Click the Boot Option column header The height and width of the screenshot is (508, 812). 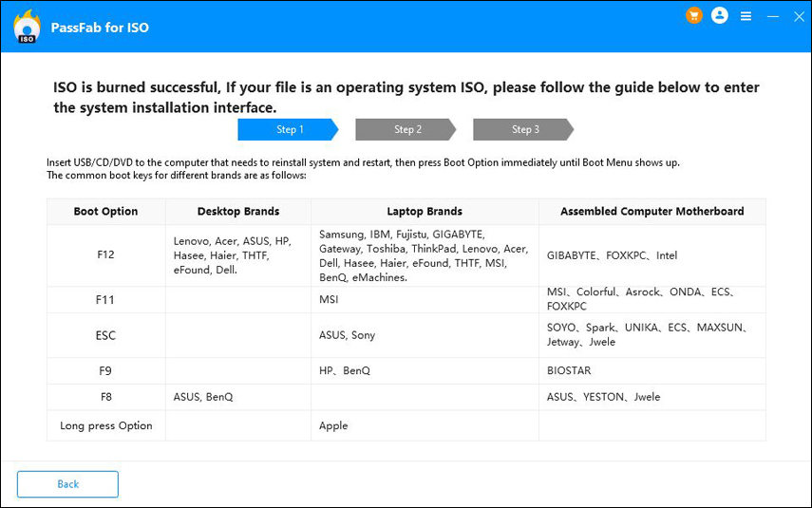pos(106,212)
